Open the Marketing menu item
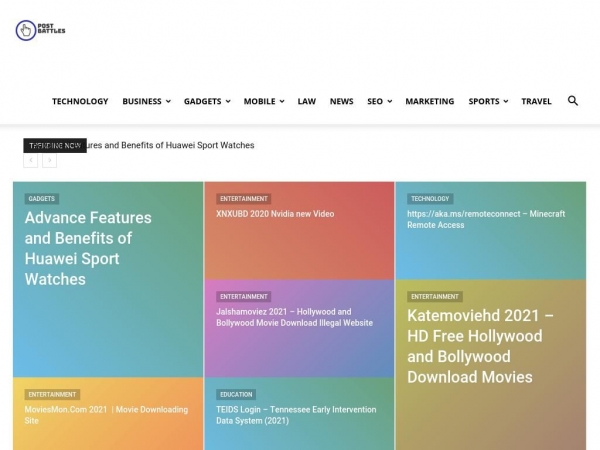 (x=430, y=101)
